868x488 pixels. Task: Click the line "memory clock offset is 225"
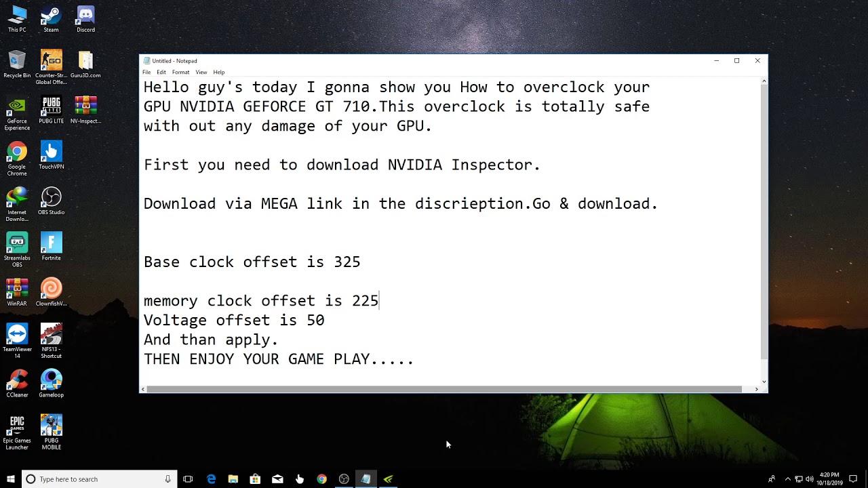(261, 301)
